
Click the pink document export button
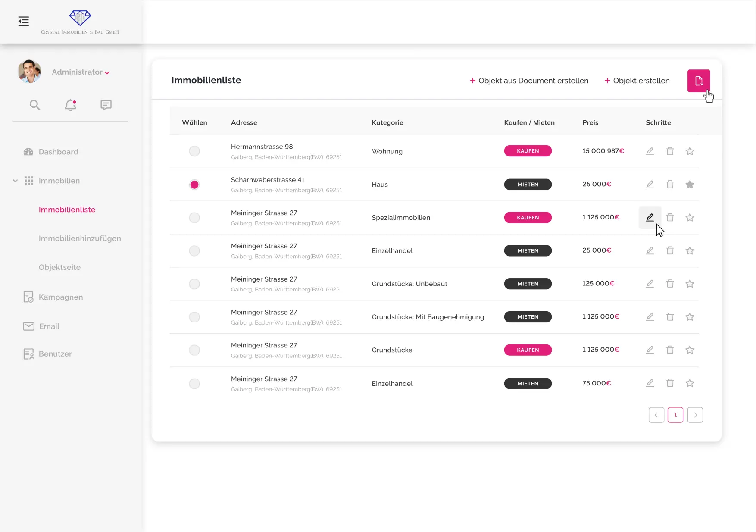[x=698, y=81]
